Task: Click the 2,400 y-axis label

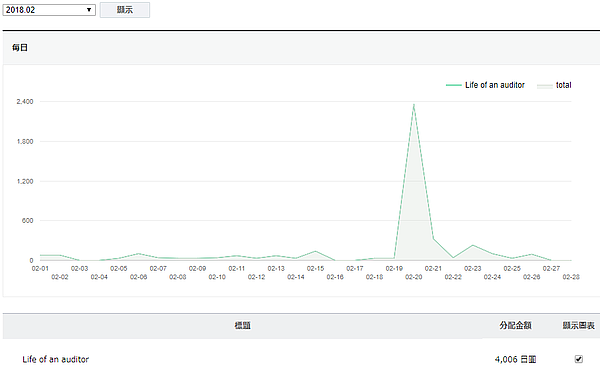Action: tap(25, 101)
